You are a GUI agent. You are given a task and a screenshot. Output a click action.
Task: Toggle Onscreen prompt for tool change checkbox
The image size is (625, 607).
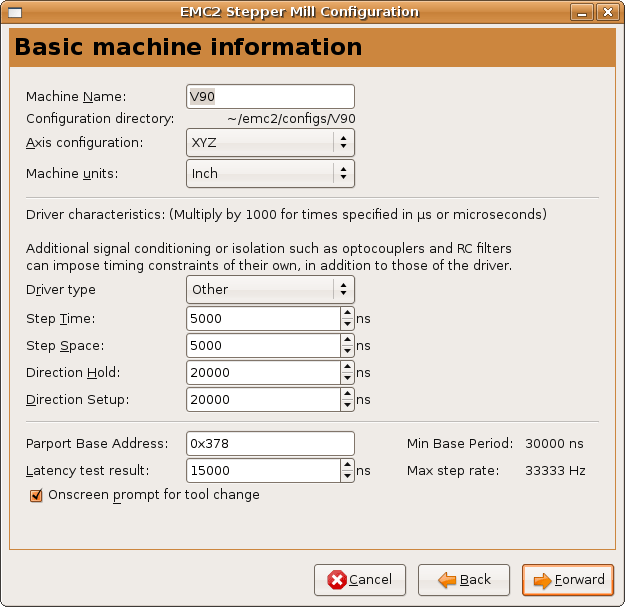(36, 495)
